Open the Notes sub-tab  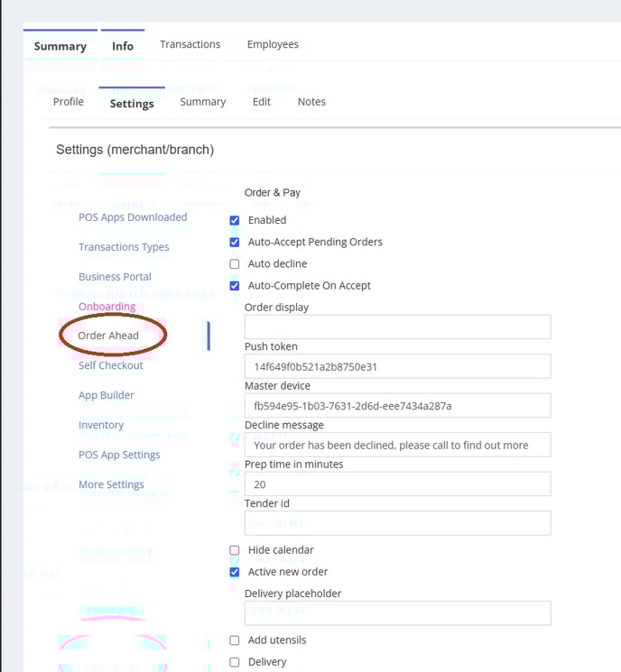[311, 102]
